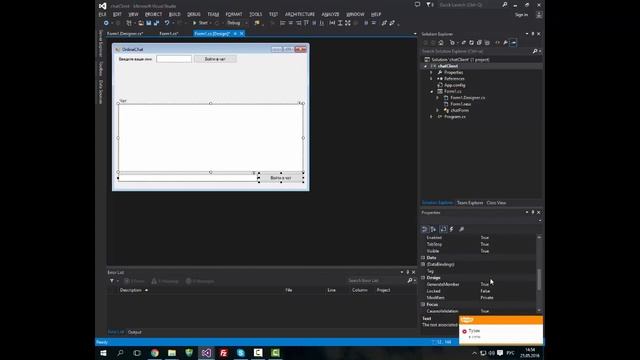This screenshot has width=640, height=360.
Task: Click the Events lightning icon in Properties panel
Action: click(451, 229)
